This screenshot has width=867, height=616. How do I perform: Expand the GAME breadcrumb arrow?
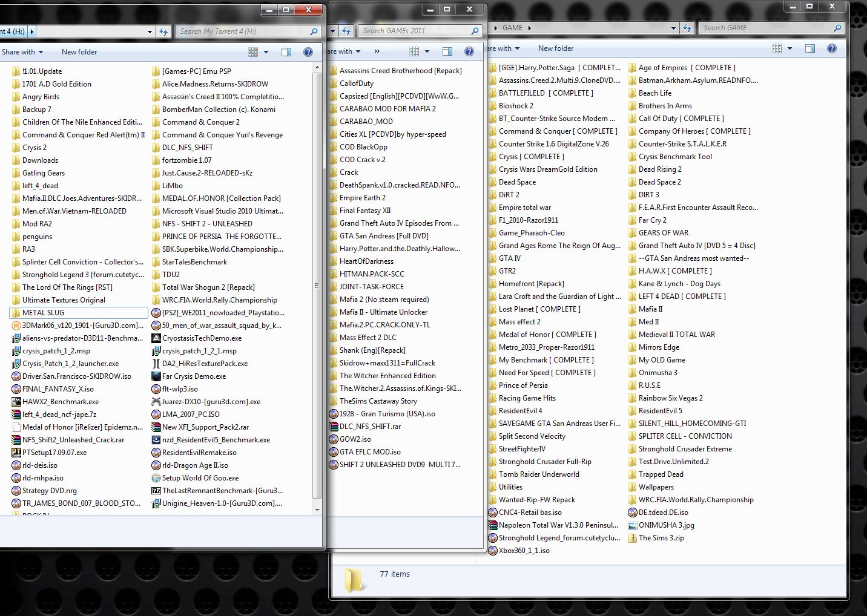pos(529,28)
